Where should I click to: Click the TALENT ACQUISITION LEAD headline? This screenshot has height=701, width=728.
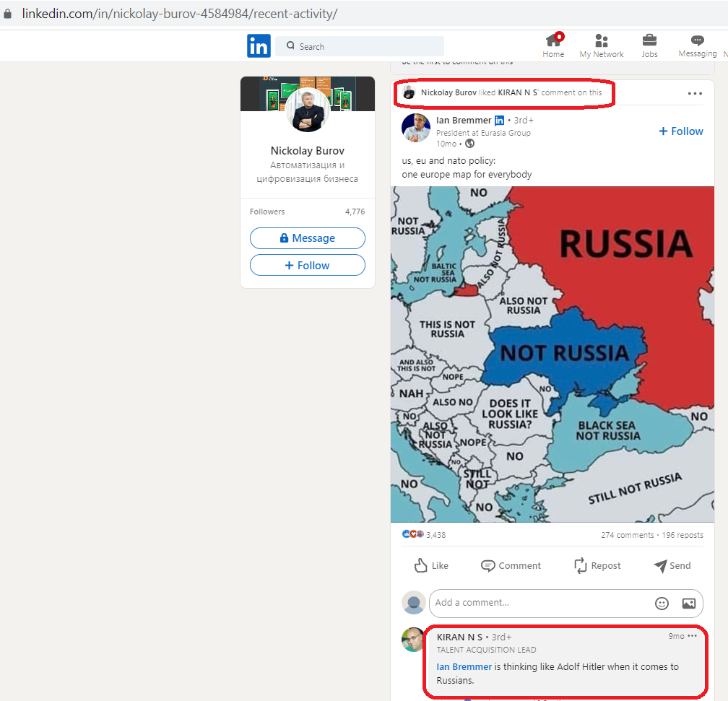(x=486, y=650)
